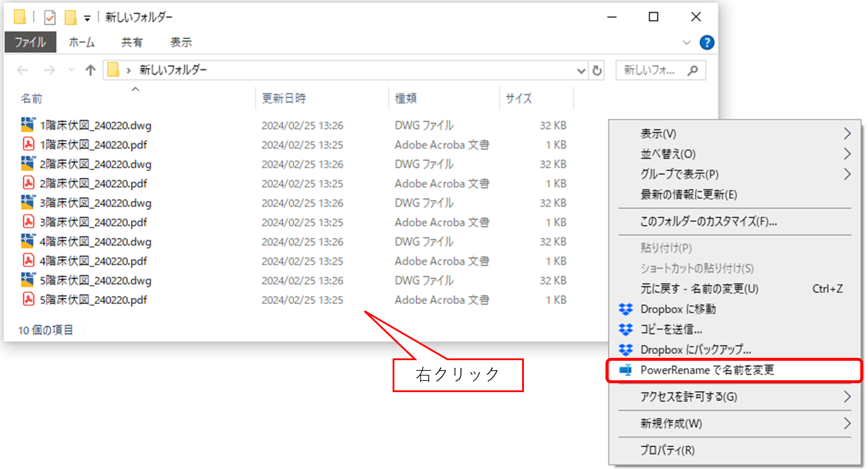Click the PDF icon of 5階床伏図_240220.pdf
This screenshot has height=469, width=868.
pyautogui.click(x=28, y=300)
